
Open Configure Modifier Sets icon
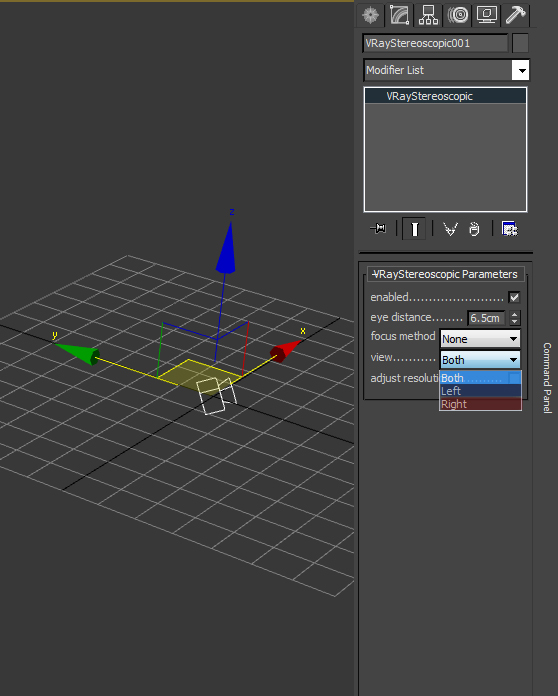pyautogui.click(x=509, y=229)
